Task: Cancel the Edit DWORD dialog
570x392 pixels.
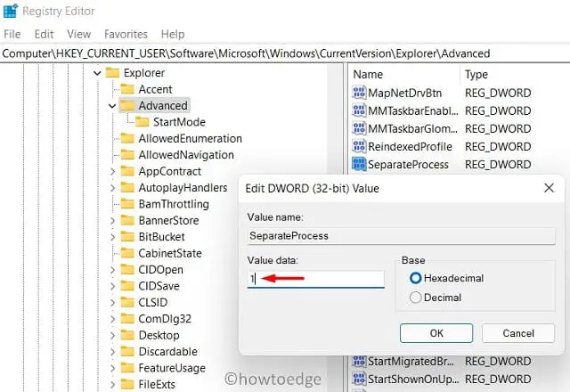Action: (518, 333)
